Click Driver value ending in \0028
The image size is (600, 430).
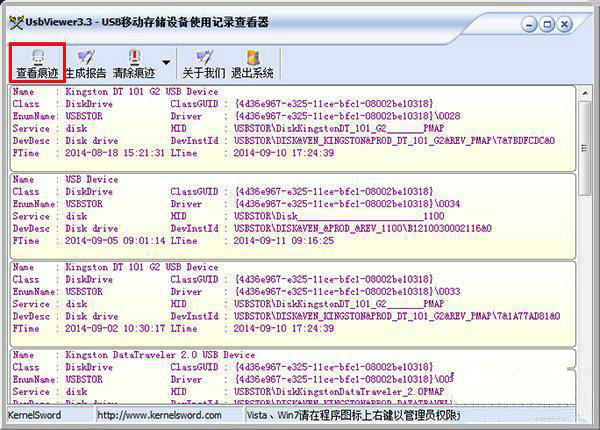347,116
